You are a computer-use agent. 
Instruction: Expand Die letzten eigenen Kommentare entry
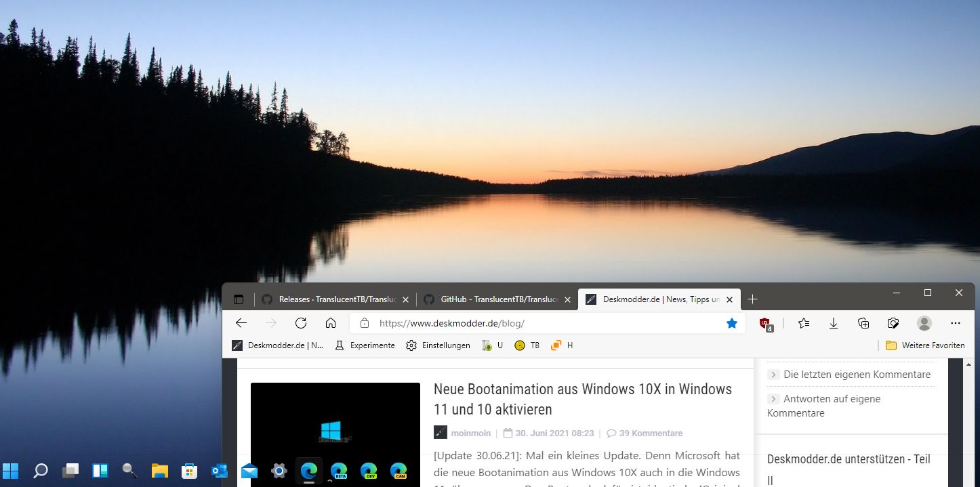pyautogui.click(x=857, y=375)
